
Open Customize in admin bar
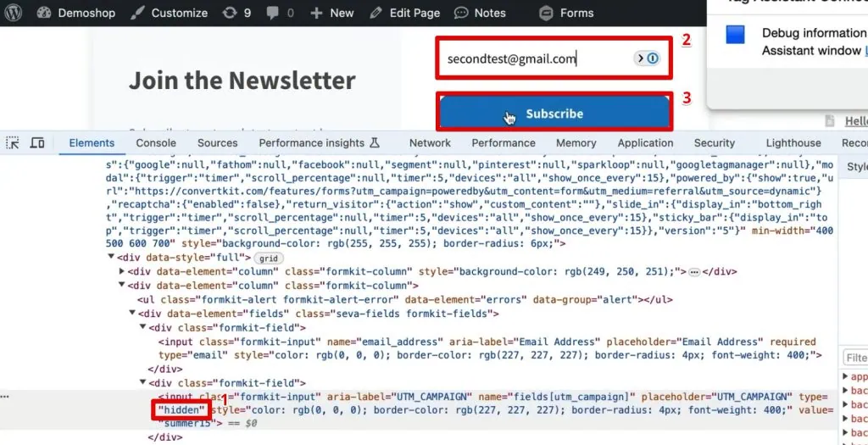click(x=169, y=13)
